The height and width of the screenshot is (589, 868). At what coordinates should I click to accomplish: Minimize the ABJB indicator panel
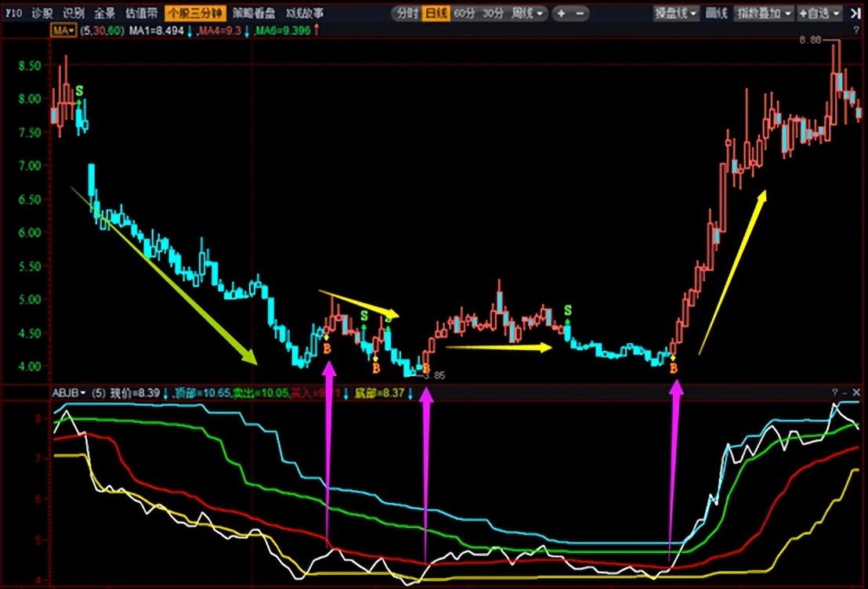point(845,392)
